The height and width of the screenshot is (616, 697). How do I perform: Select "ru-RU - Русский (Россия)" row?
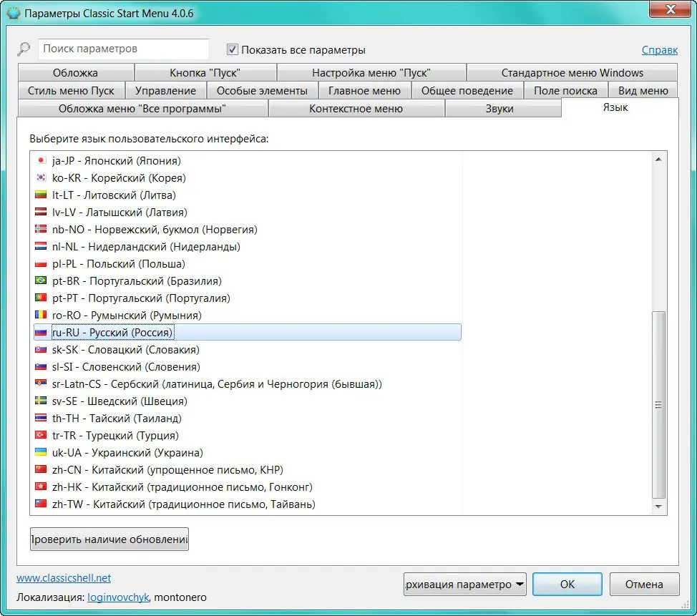(x=248, y=333)
